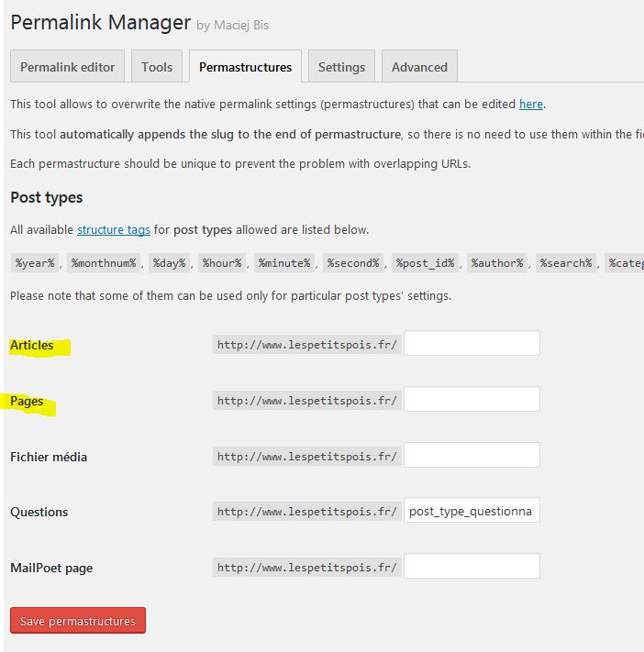This screenshot has height=652, width=644.
Task: Open the Advanced tab
Action: tap(419, 67)
